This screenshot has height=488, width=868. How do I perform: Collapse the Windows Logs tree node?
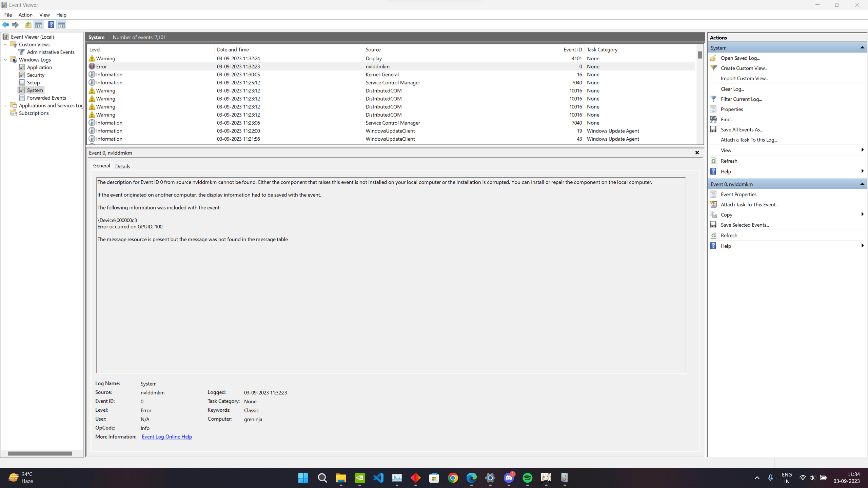(x=5, y=60)
